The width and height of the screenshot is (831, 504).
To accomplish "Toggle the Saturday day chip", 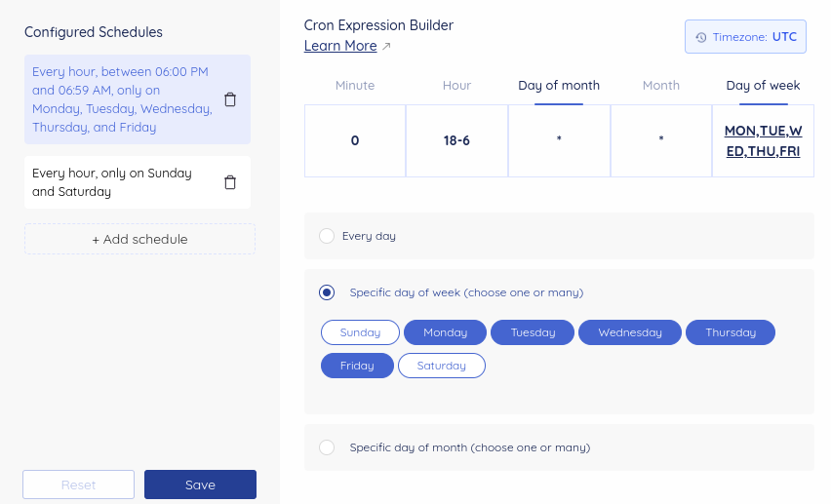I will [442, 366].
